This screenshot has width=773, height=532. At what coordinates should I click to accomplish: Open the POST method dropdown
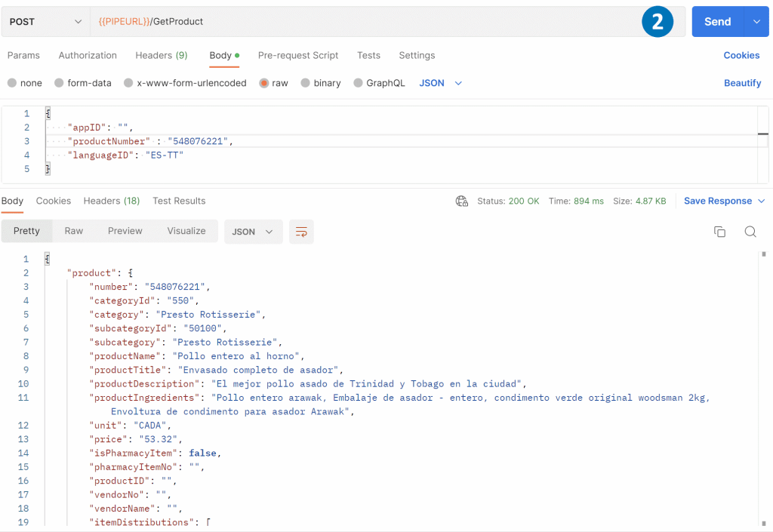[x=45, y=22]
